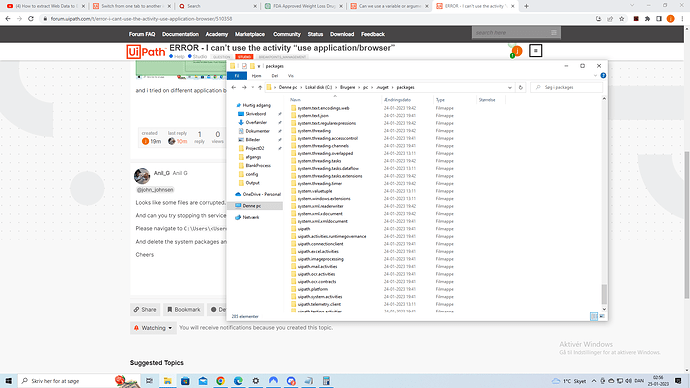The image size is (690, 388).
Task: Open the Del ribbon tab
Action: (x=275, y=76)
